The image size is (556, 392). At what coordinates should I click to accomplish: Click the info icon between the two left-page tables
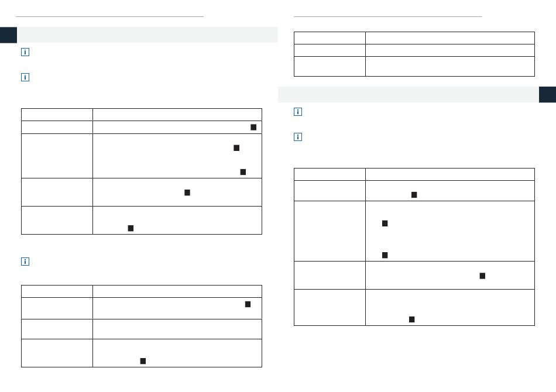(25, 262)
